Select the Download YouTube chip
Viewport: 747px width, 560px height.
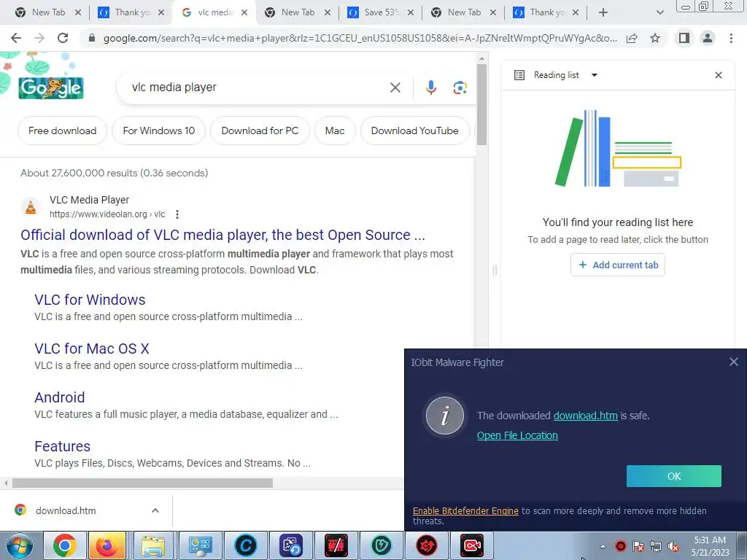(414, 131)
